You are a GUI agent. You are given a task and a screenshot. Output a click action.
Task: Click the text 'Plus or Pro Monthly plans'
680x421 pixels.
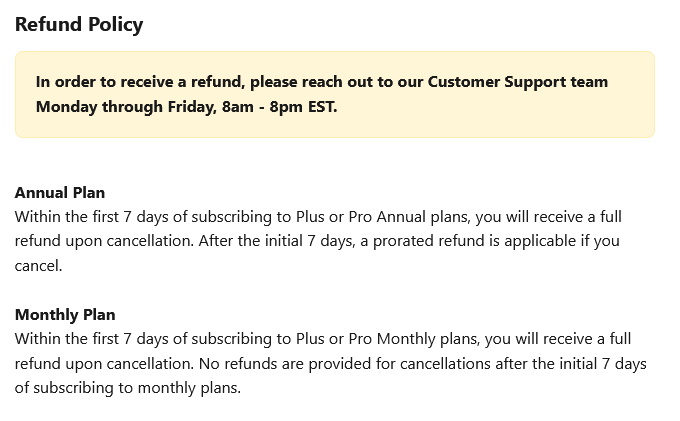(x=388, y=339)
